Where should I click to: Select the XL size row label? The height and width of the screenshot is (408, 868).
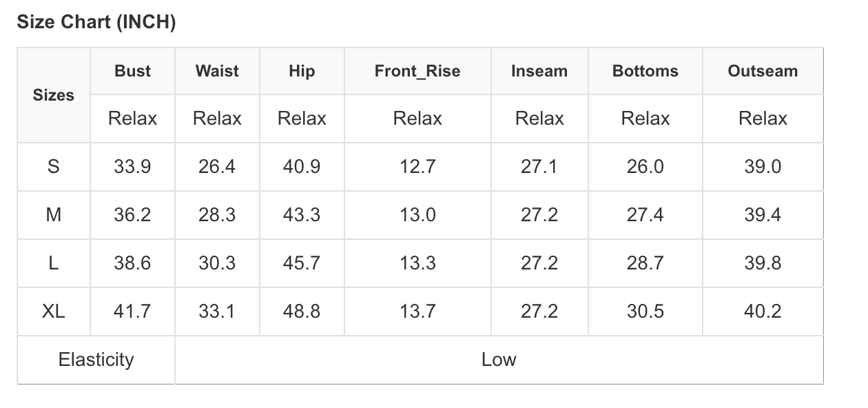point(53,312)
